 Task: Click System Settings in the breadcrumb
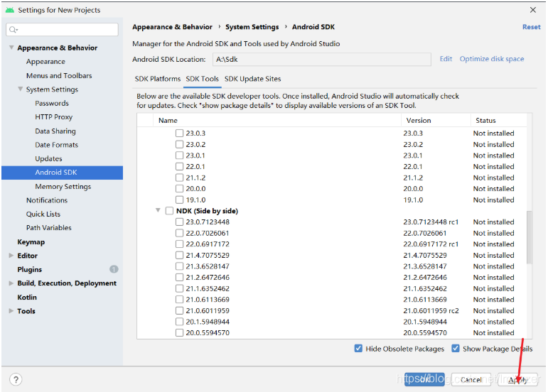click(252, 27)
